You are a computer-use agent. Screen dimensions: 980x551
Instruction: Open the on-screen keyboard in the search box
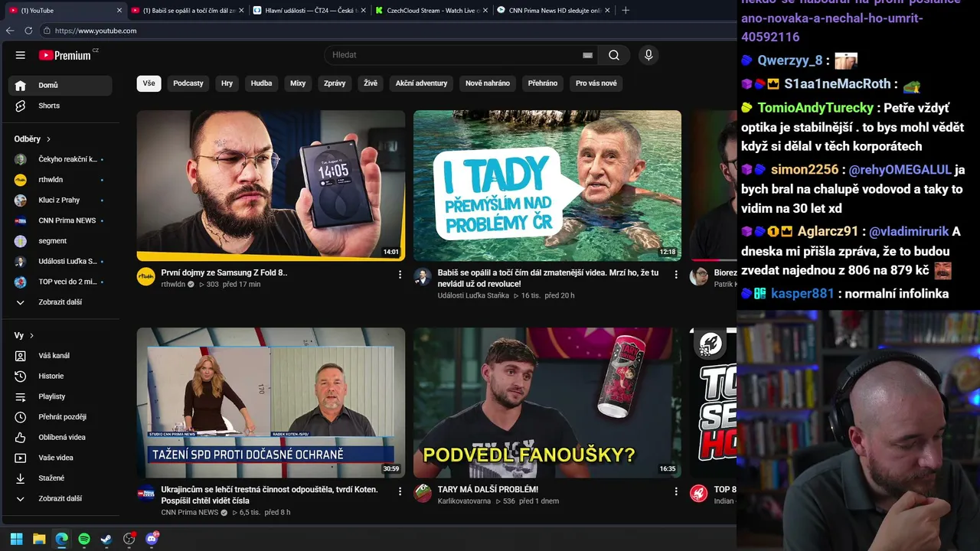[x=587, y=55]
